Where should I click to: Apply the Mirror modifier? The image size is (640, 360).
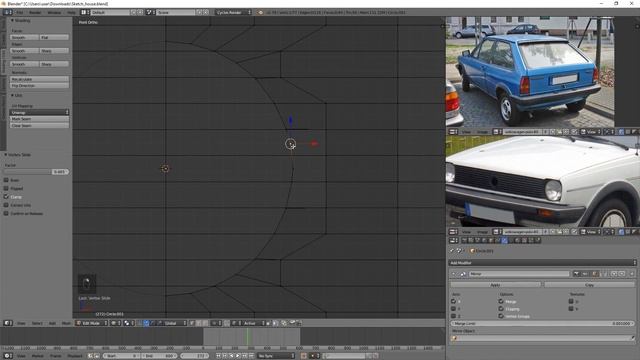tap(496, 284)
